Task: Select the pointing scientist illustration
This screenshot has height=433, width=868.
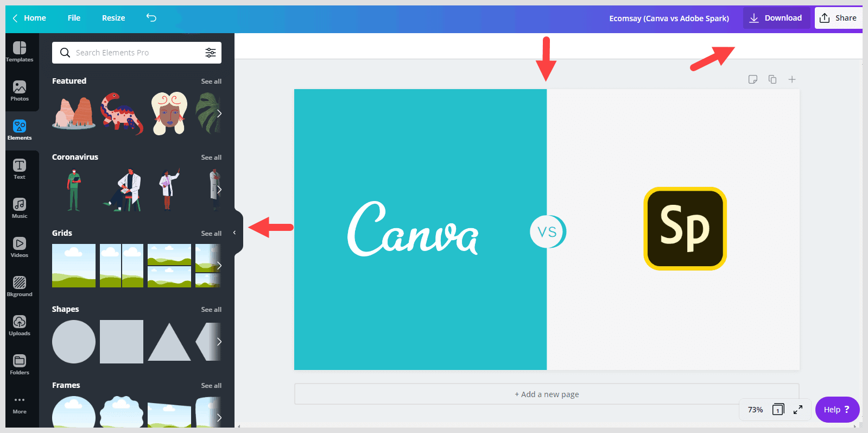Action: point(169,190)
